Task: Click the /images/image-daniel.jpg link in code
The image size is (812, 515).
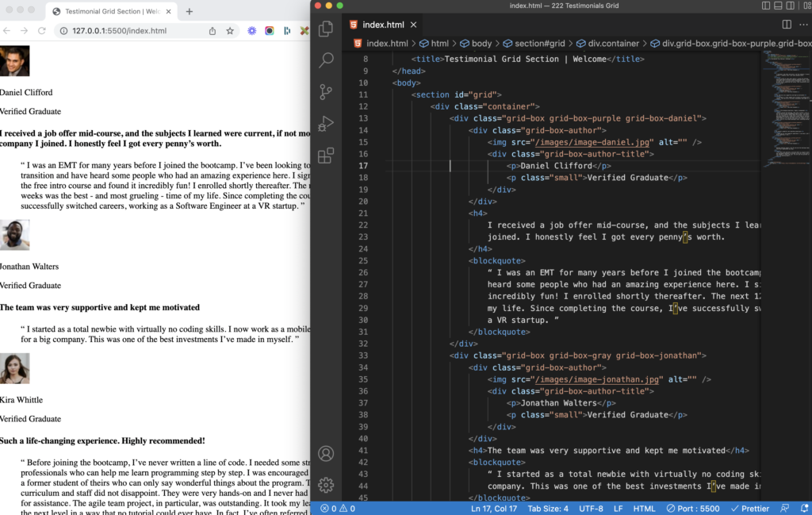Action: pos(592,142)
